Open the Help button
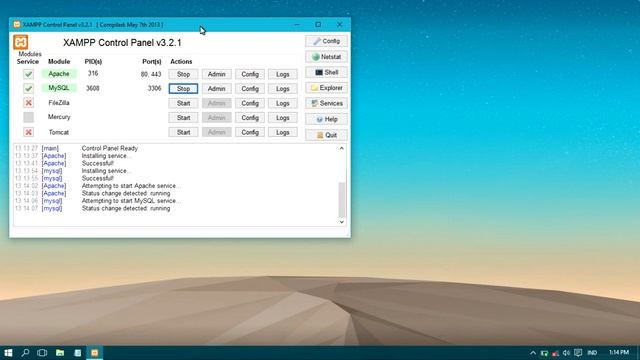Image resolution: width=640 pixels, height=360 pixels. pyautogui.click(x=326, y=119)
